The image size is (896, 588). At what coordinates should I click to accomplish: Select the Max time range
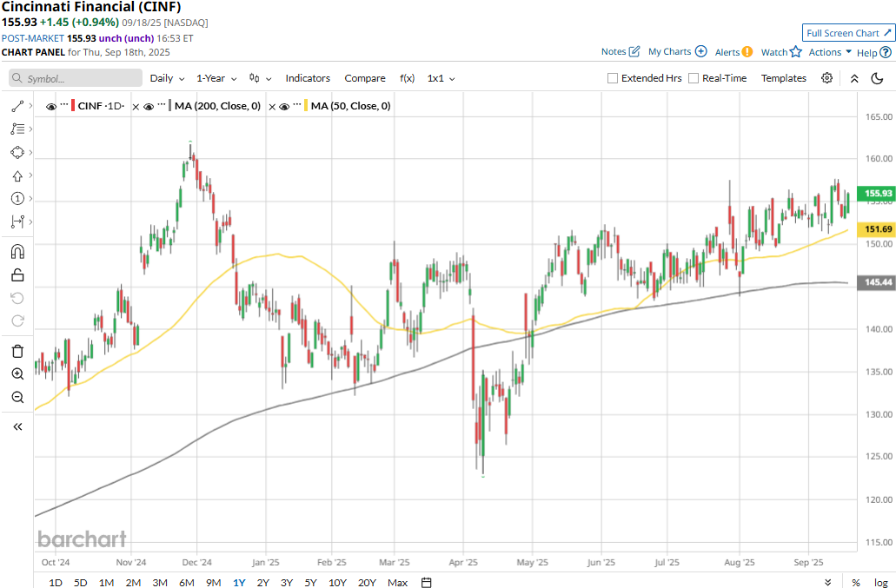[x=398, y=582]
